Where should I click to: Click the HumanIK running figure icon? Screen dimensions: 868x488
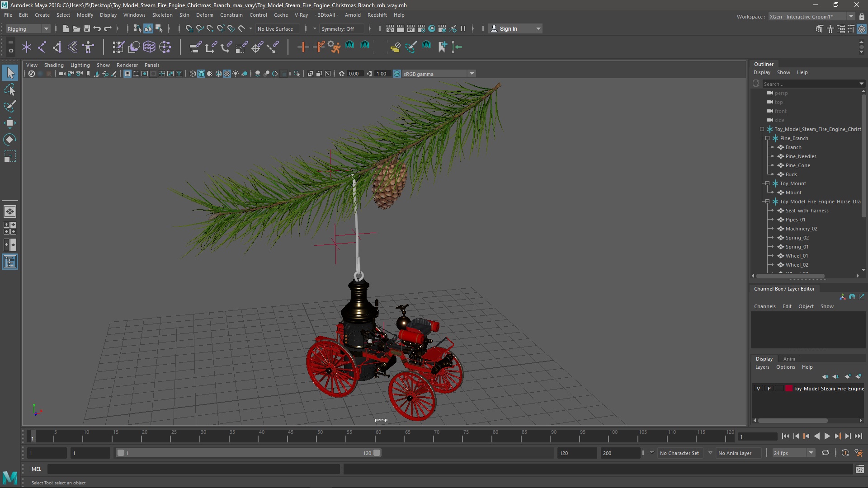point(334,47)
